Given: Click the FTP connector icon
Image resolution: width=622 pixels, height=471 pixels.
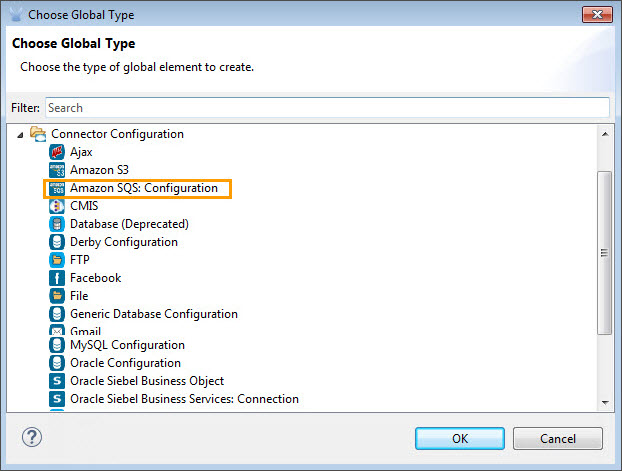Looking at the screenshot, I should pyautogui.click(x=57, y=260).
